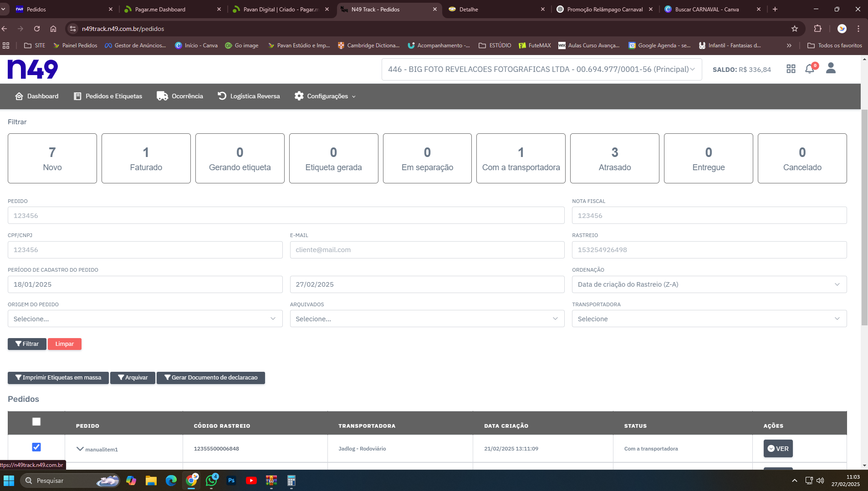This screenshot has width=868, height=491.
Task: Go to Logística Reversa
Action: click(249, 96)
